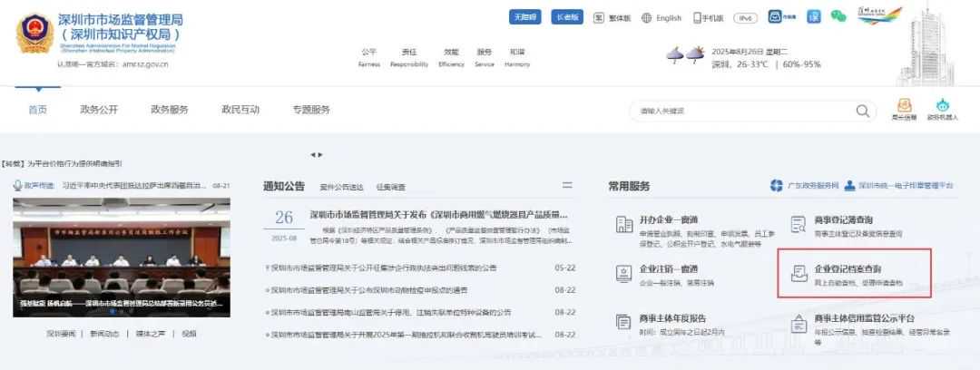The height and width of the screenshot is (370, 980).
Task: Click the blue square icon before WeChat
Action: click(814, 17)
